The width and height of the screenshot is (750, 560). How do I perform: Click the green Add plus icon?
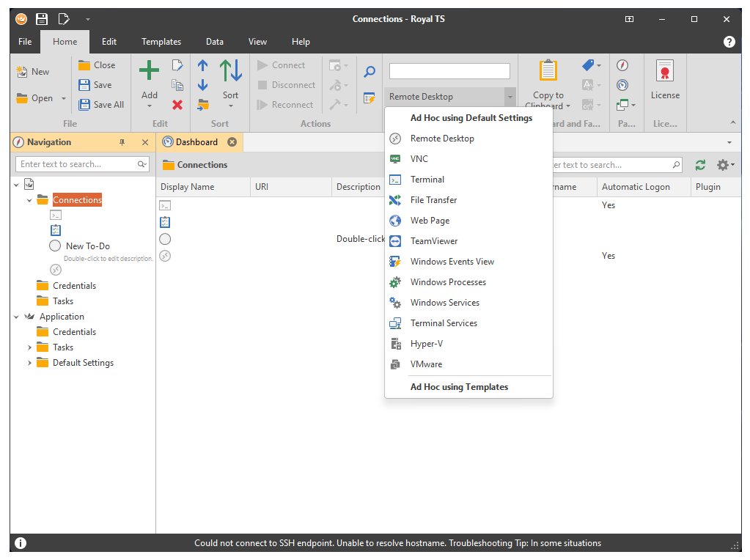(x=149, y=71)
